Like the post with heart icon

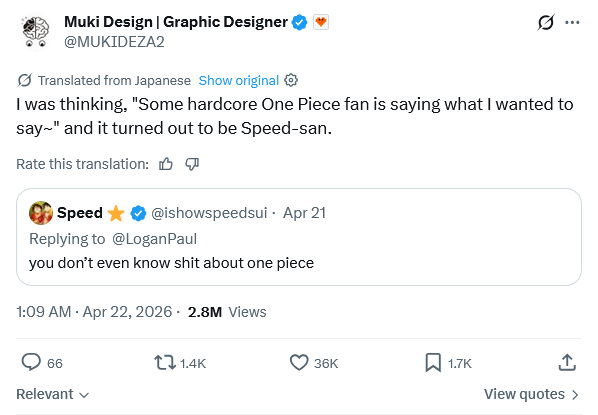point(299,362)
